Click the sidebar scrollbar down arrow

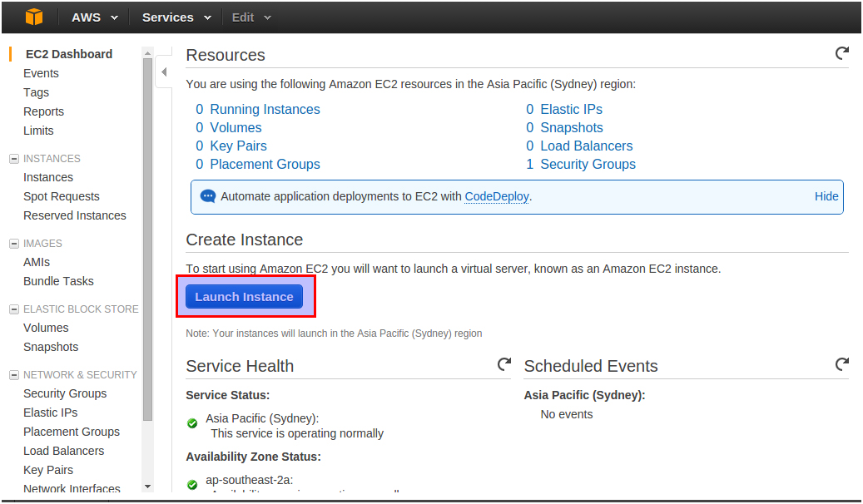pos(147,487)
